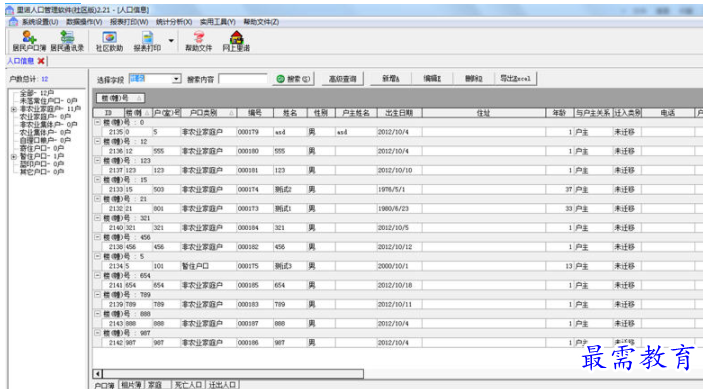Switch to the 相片簿 bottom tab

point(131,385)
